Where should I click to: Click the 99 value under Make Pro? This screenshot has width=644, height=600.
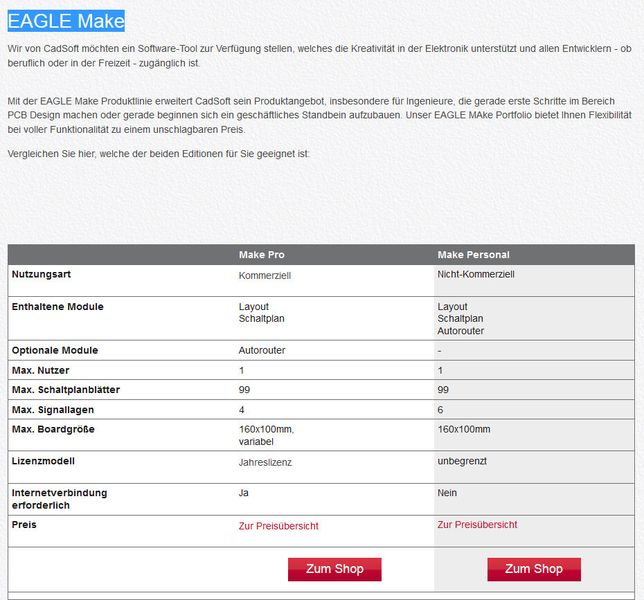click(x=244, y=390)
